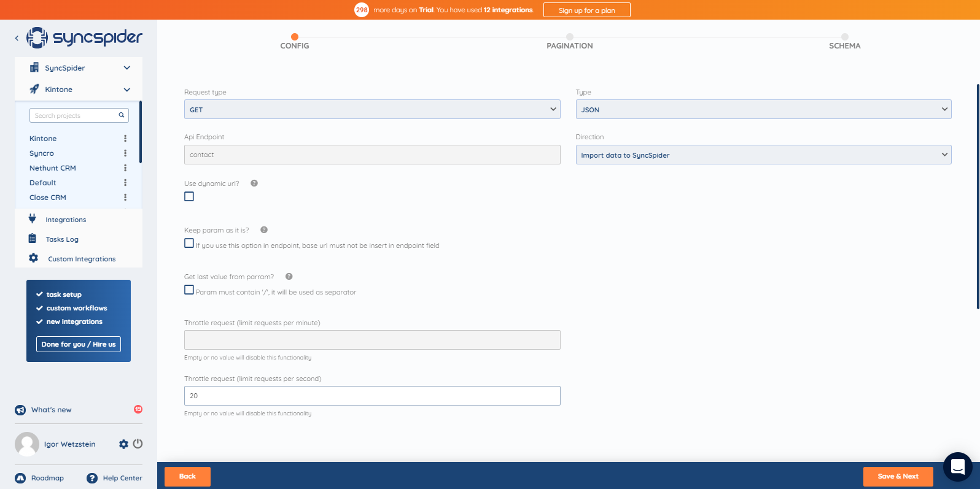Go to SCHEMA step
Viewport: 980px width, 489px height.
845,42
